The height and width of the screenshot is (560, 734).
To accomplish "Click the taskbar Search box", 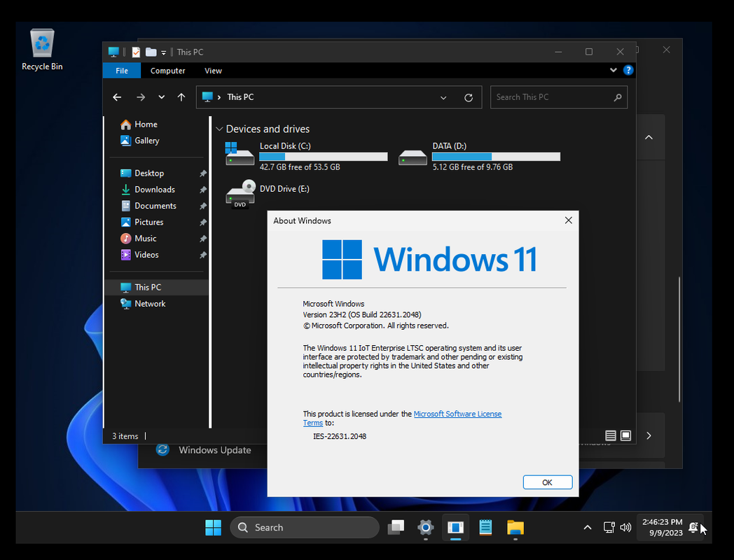I will point(305,528).
